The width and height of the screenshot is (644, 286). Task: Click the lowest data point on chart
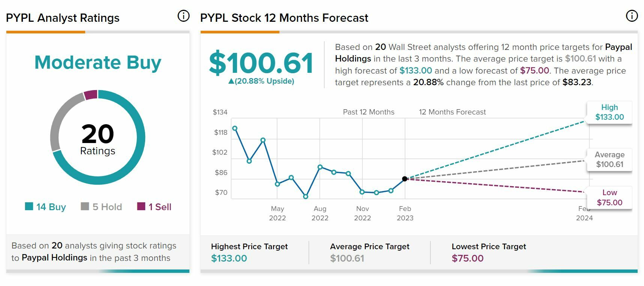point(306,196)
